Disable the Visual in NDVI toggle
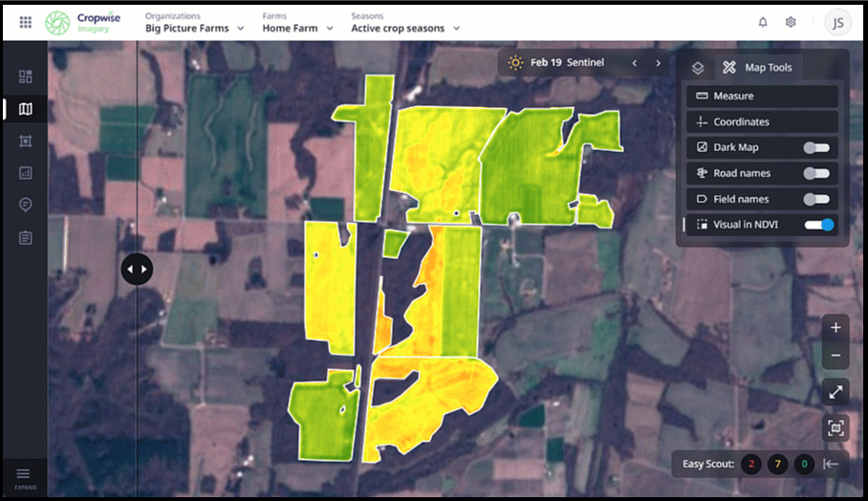868x501 pixels. (819, 226)
